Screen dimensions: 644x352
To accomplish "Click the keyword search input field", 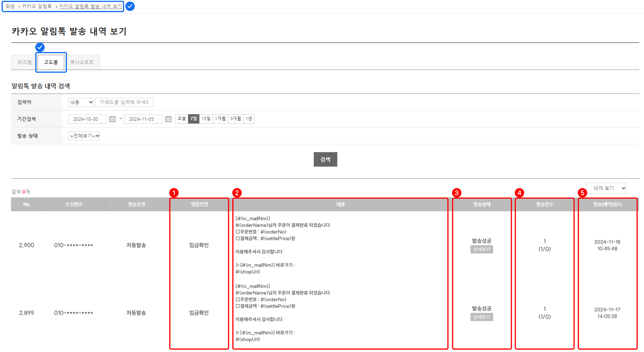I will click(x=124, y=102).
